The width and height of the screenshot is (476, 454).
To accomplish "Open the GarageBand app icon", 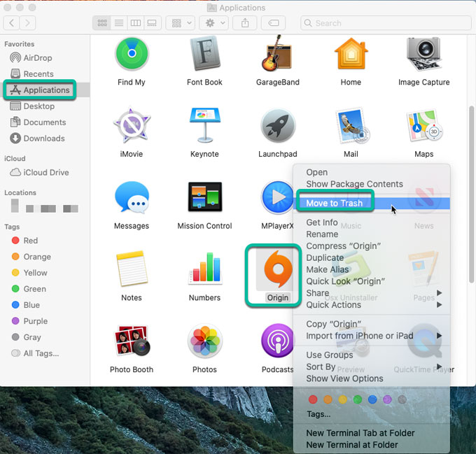I will tap(277, 54).
